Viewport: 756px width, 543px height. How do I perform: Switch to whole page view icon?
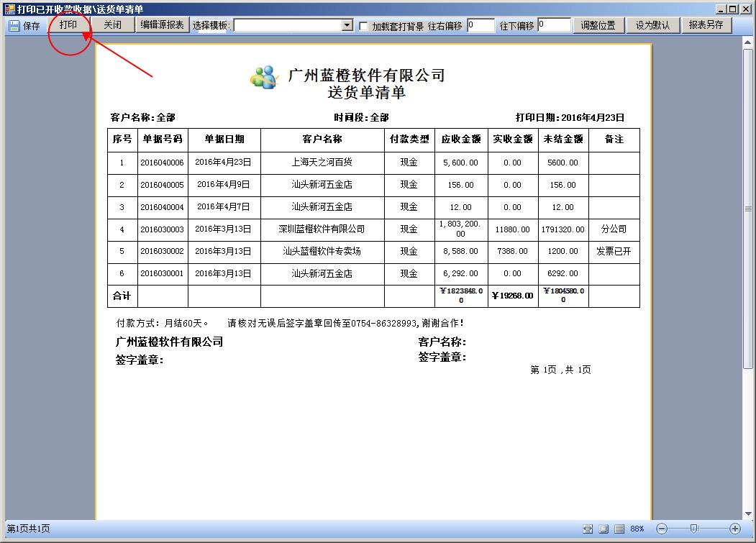pyautogui.click(x=604, y=529)
